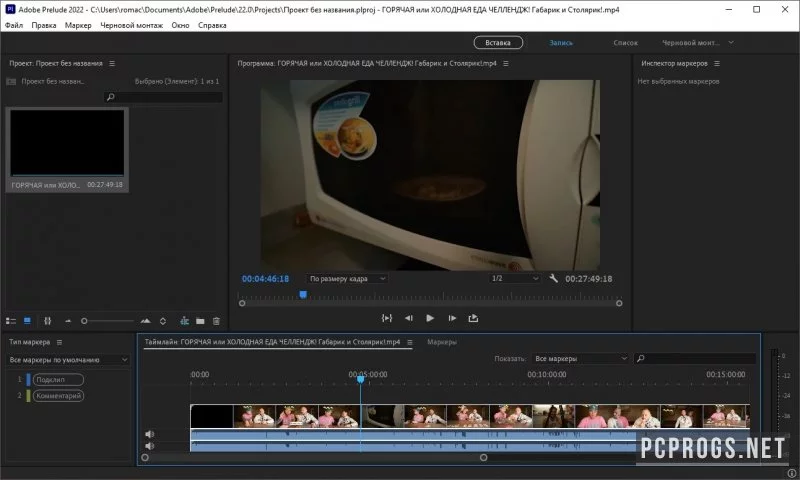
Task: Open the Файл menu
Action: pos(14,25)
